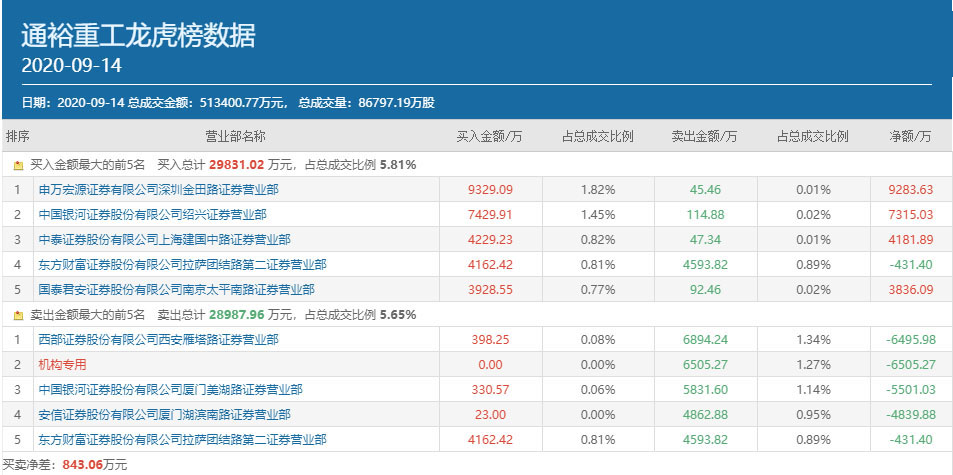Click the 机构专用 entry
The width and height of the screenshot is (953, 475).
[63, 364]
